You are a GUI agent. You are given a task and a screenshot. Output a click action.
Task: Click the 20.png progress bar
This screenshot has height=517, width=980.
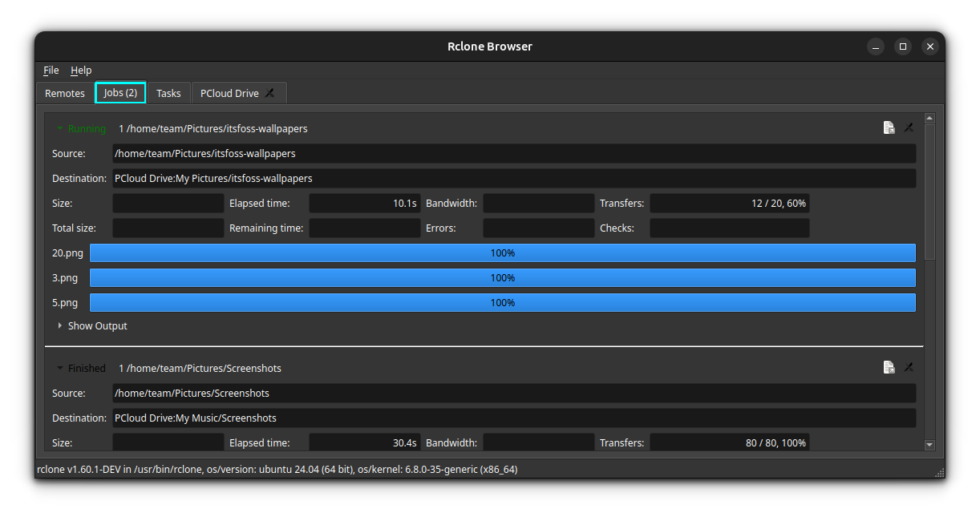click(x=503, y=252)
